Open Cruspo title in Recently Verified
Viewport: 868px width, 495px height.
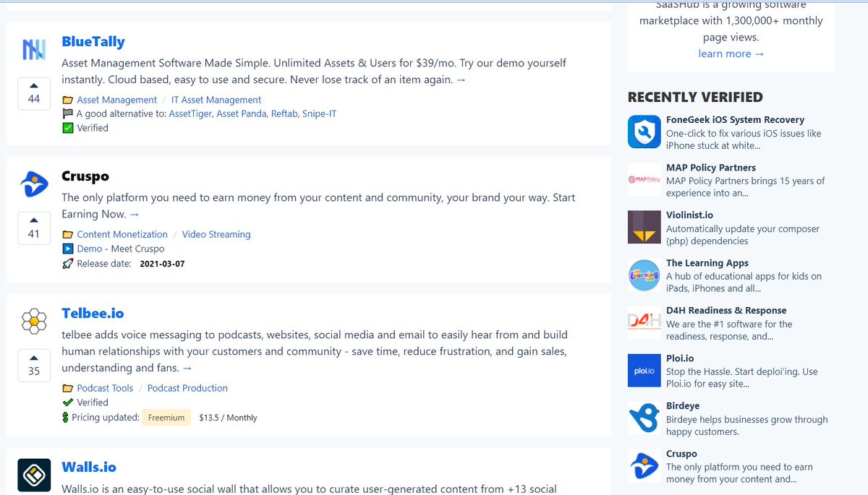point(681,454)
